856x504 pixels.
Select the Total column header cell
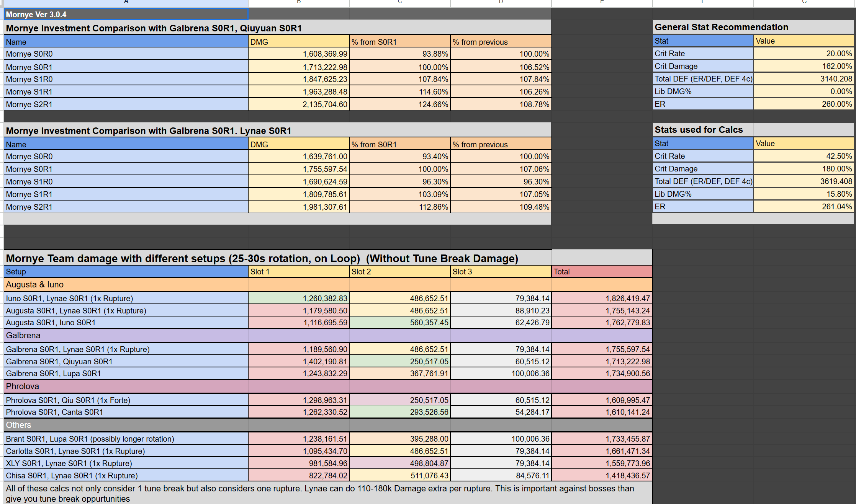(602, 272)
